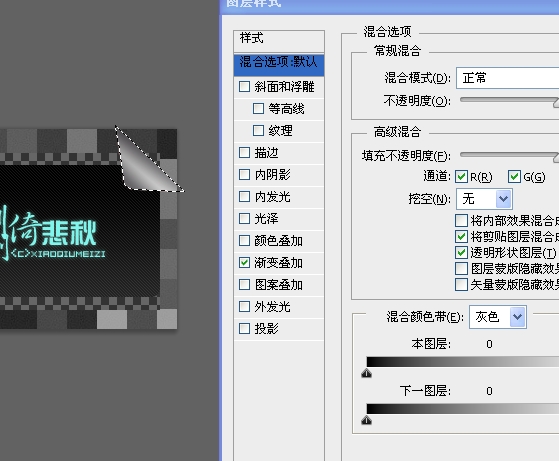Viewport: 559px width, 461px height.
Task: Uncheck the 渐变叠加 gradient overlay checkbox
Action: 244,263
